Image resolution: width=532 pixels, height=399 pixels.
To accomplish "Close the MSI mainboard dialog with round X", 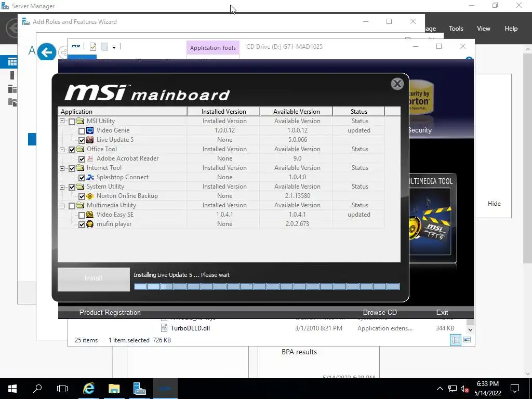I will [x=397, y=84].
